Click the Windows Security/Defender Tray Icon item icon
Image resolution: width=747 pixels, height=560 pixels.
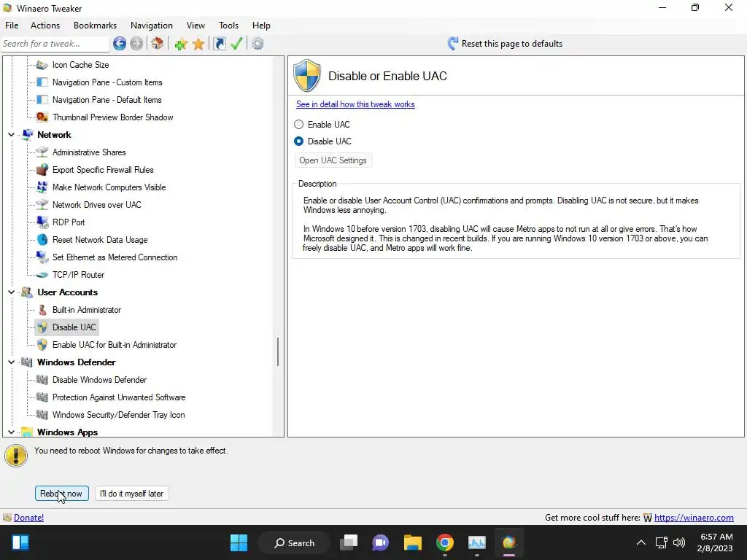tap(42, 415)
